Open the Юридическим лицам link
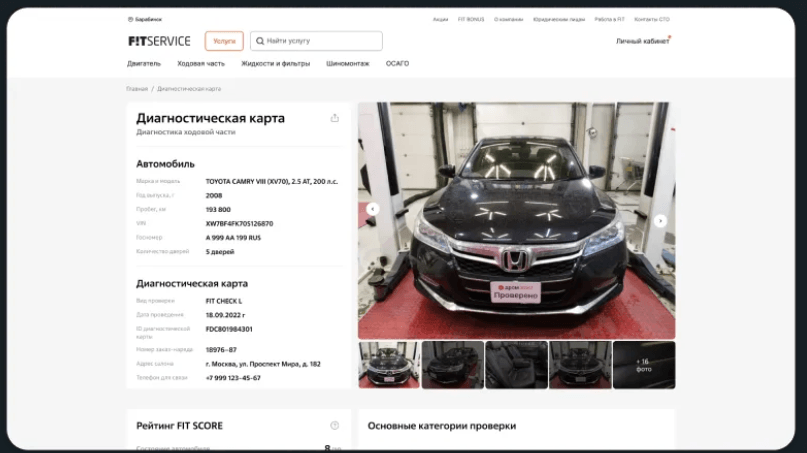 (x=559, y=20)
